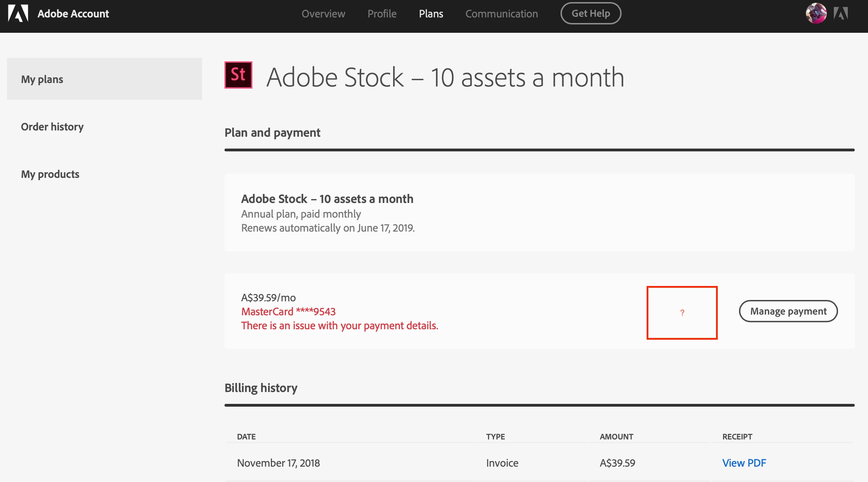Viewport: 868px width, 482px height.
Task: Click the Adobe Stock St icon
Action: [238, 75]
